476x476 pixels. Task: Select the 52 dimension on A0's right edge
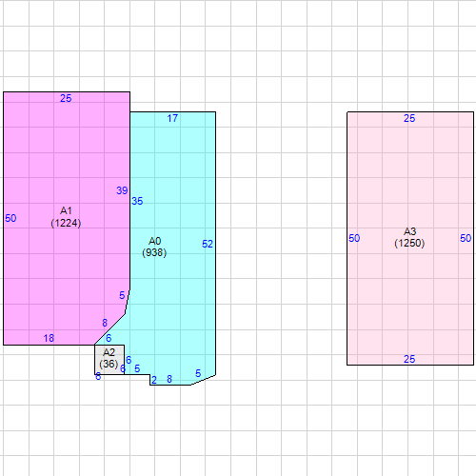click(x=208, y=244)
